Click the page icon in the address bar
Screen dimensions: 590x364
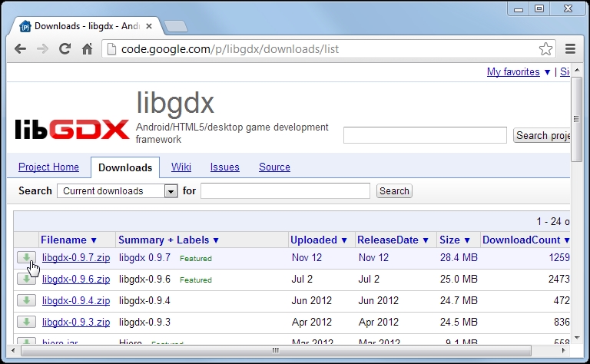[x=111, y=49]
